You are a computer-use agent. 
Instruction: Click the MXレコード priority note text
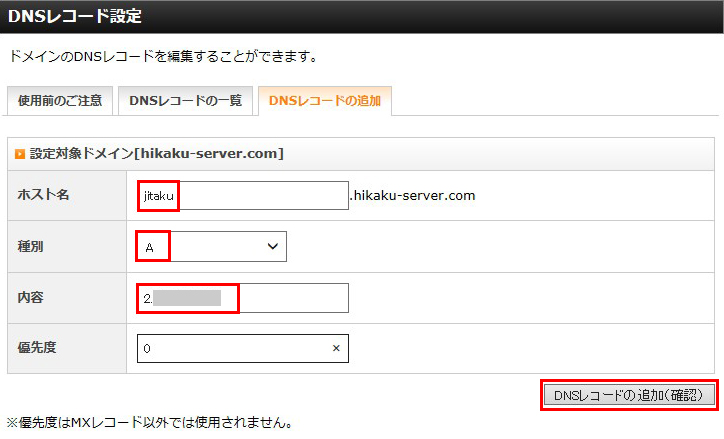[x=150, y=422]
